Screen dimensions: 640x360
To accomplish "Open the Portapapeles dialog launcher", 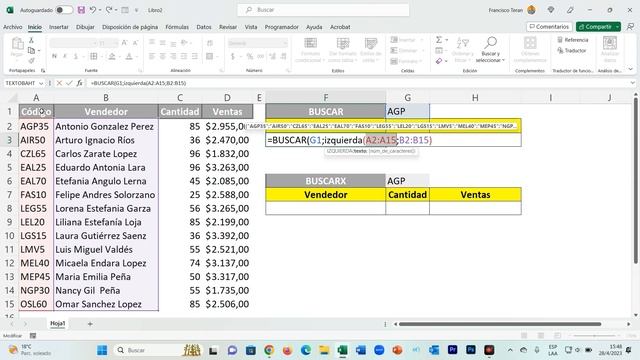I will tap(43, 71).
